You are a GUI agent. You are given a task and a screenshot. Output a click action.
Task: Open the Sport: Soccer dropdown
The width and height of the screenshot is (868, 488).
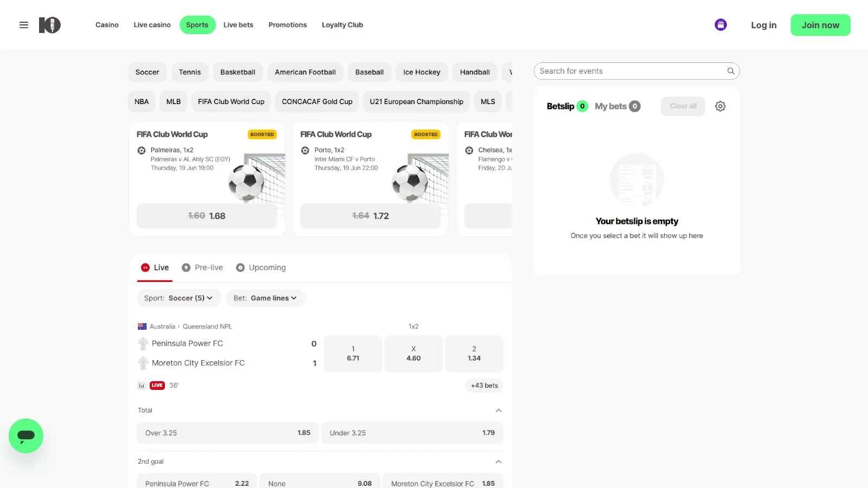[x=178, y=298]
